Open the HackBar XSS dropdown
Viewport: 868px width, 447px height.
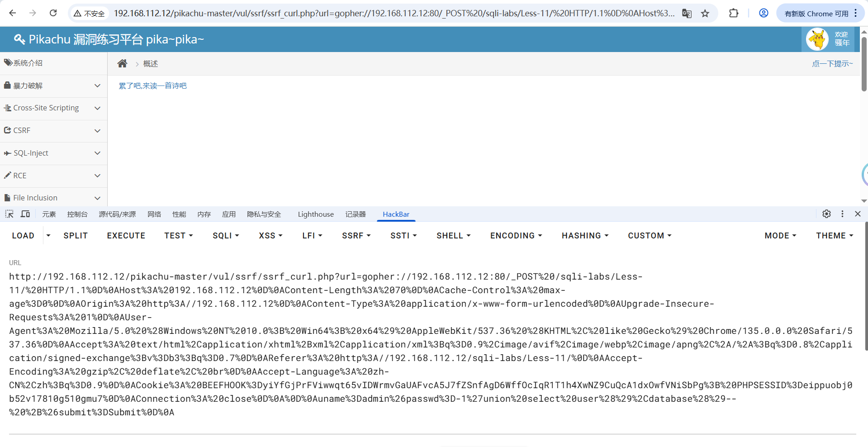(x=270, y=236)
